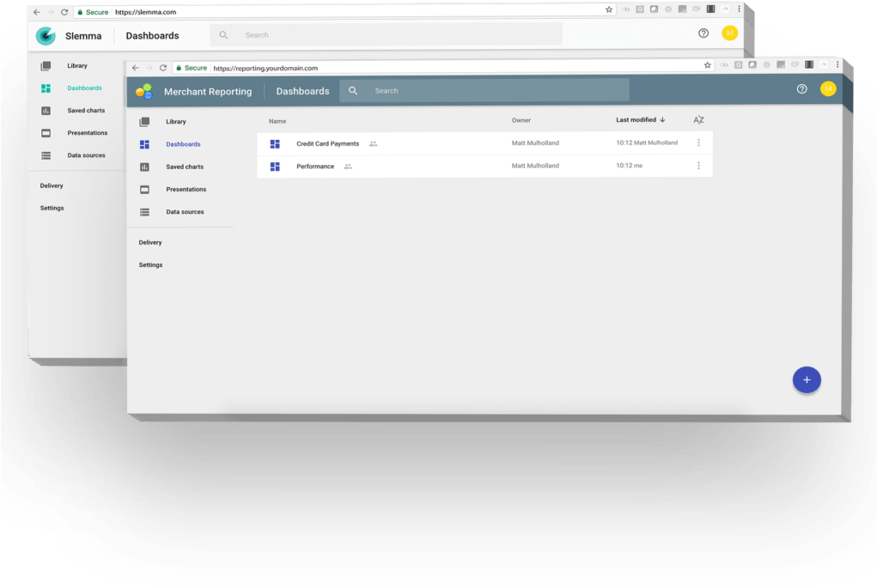This screenshot has width=877, height=588.
Task: Open the Performance dashboard
Action: (315, 167)
